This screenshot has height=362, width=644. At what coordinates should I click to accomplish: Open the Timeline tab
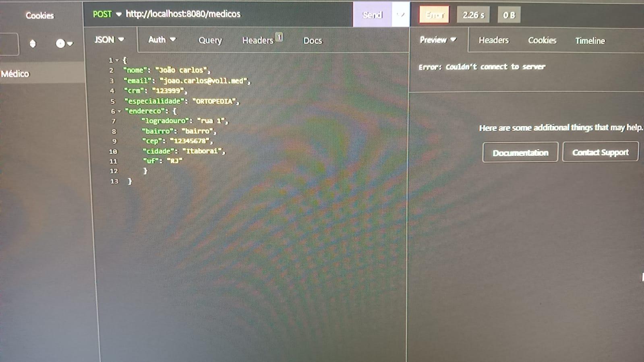point(590,41)
